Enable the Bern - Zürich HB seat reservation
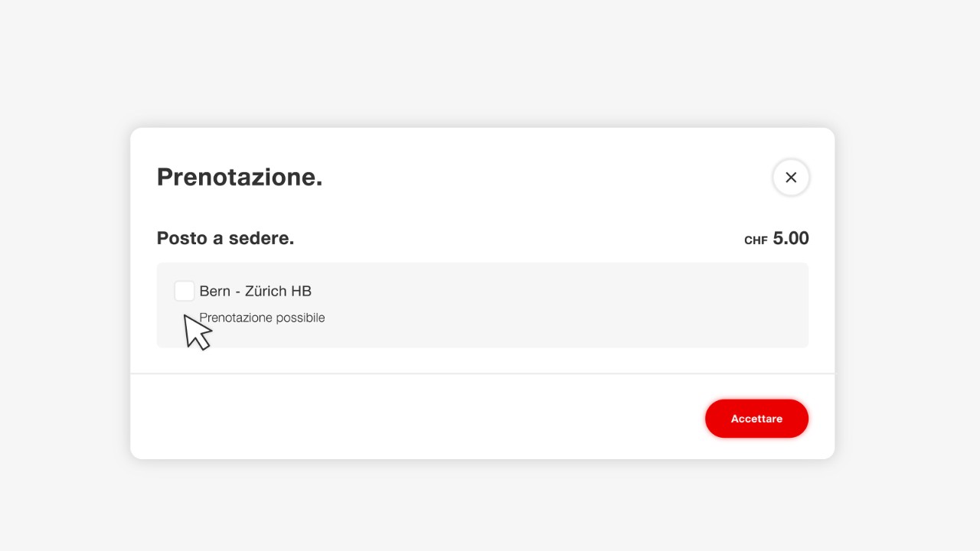Viewport: 980px width, 551px height. tap(185, 291)
